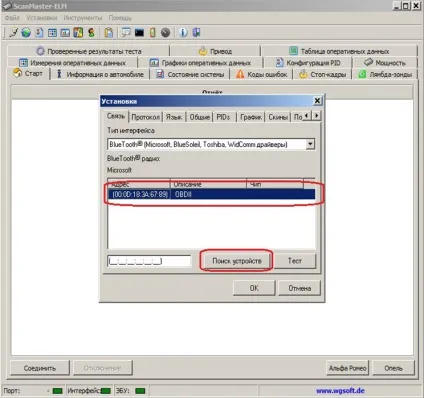The height and width of the screenshot is (398, 424).
Task: Open Графики оперативных данных tab
Action: [200, 63]
